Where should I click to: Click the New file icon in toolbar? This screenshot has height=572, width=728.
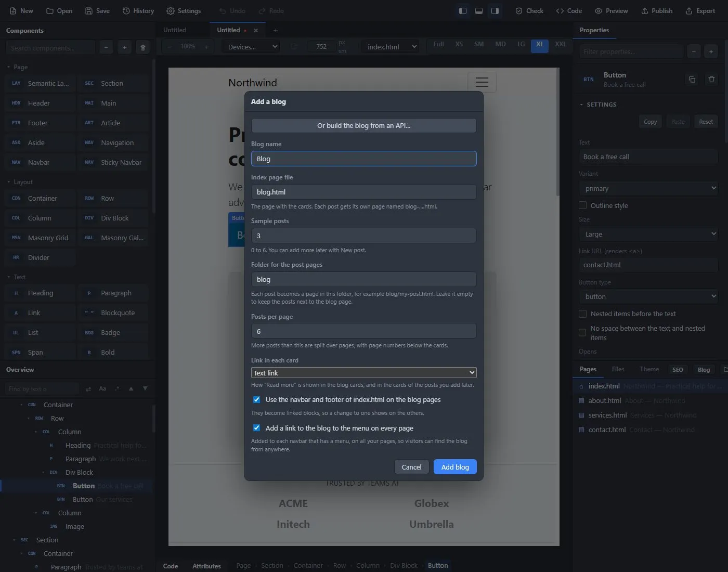click(21, 11)
